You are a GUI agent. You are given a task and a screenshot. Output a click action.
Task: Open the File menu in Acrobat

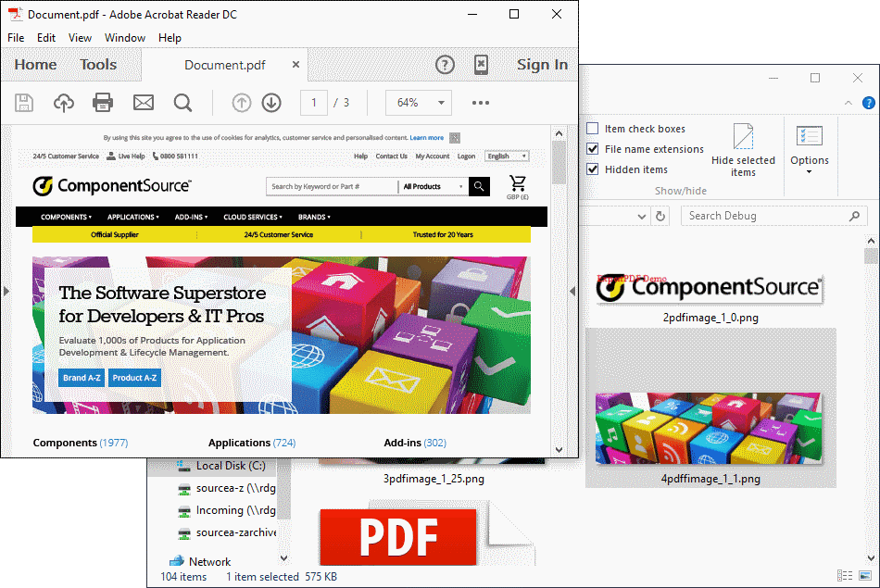16,38
